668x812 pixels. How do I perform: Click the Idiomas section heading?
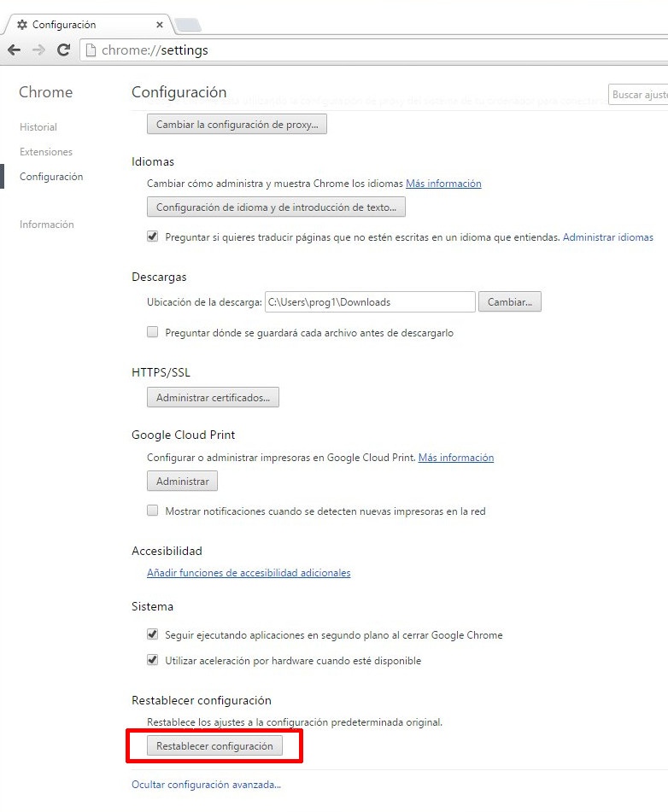[x=153, y=161]
